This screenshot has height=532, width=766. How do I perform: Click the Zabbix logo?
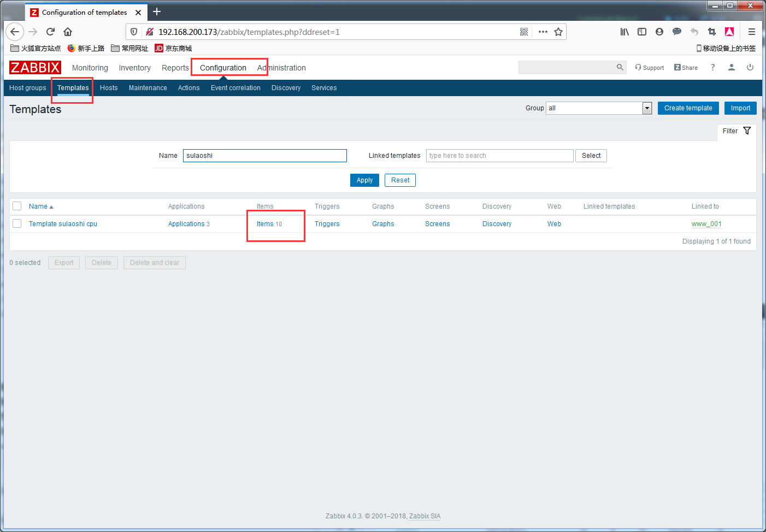[x=35, y=68]
